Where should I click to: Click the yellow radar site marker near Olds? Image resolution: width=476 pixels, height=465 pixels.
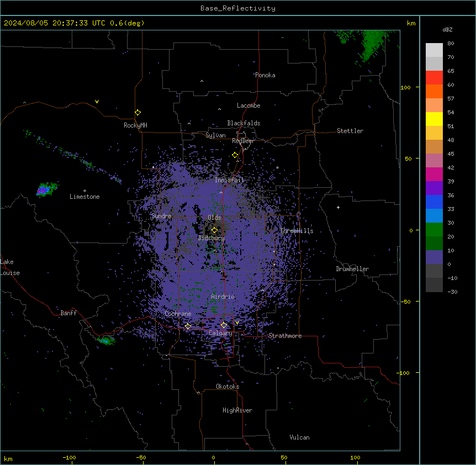click(214, 230)
